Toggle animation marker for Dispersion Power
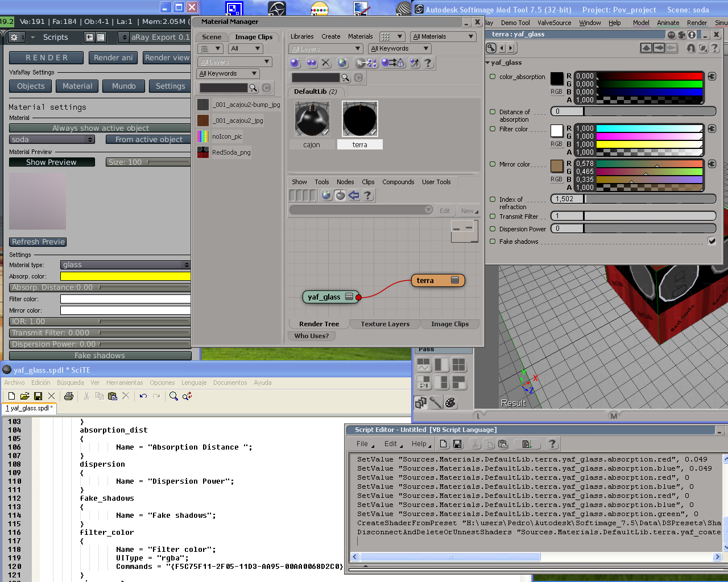The image size is (728, 582). tap(493, 229)
